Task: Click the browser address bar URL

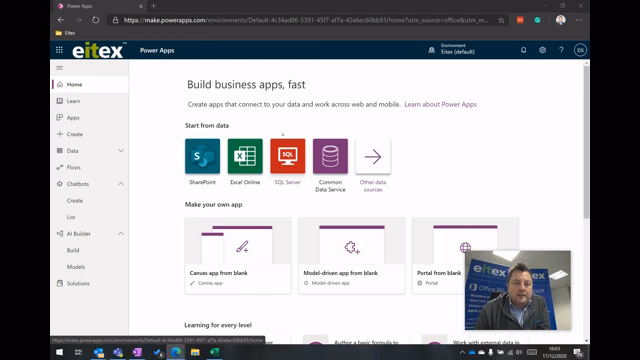Action: [x=306, y=20]
